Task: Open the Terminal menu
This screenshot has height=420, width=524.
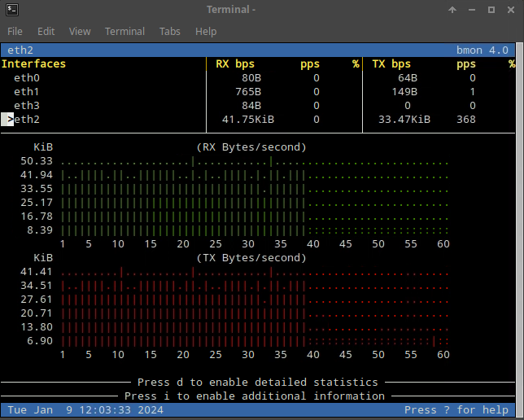Action: click(x=124, y=31)
